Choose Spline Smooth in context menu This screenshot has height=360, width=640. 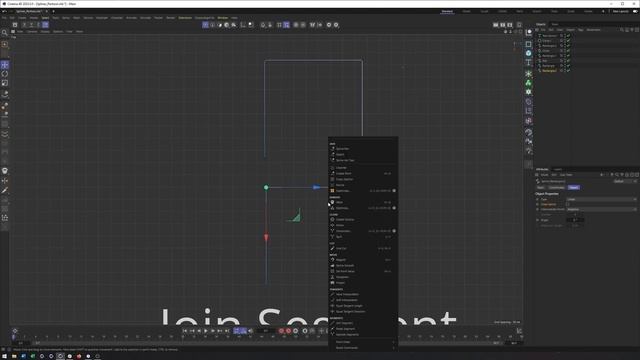[345, 265]
